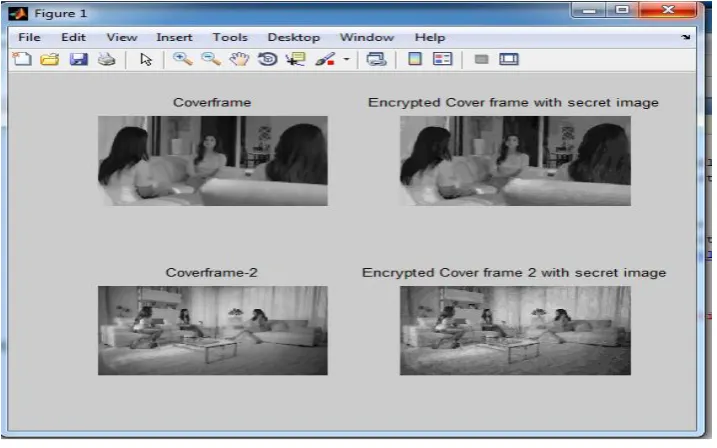
Task: Select the Encrypted Cover frame with secret image picture
Action: (x=515, y=161)
